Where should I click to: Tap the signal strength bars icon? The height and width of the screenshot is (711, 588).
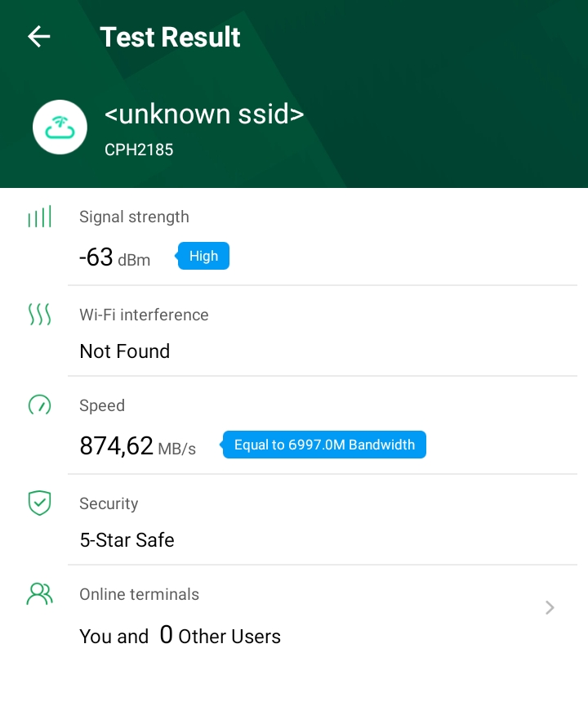pos(39,217)
